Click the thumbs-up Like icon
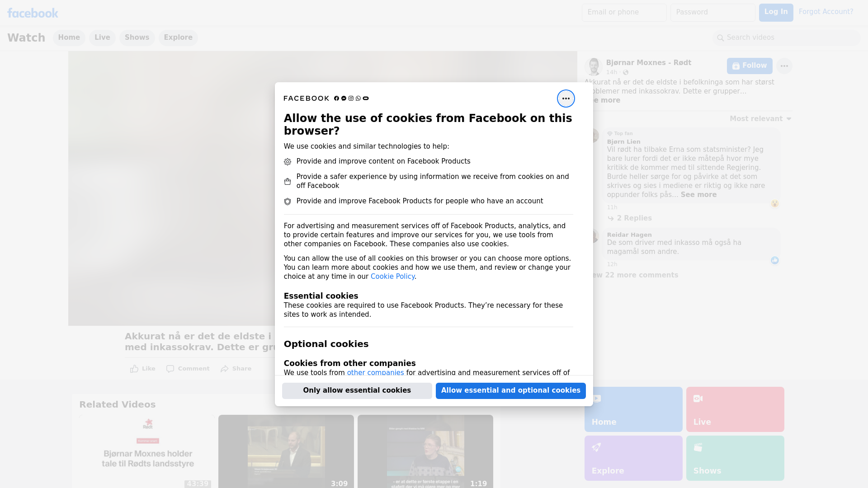The width and height of the screenshot is (868, 488). [134, 369]
